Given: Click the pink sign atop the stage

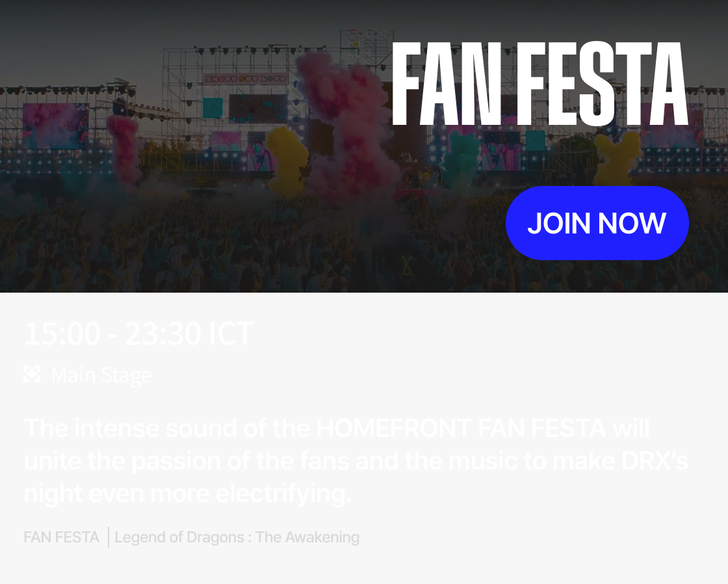Looking at the screenshot, I should [245, 79].
